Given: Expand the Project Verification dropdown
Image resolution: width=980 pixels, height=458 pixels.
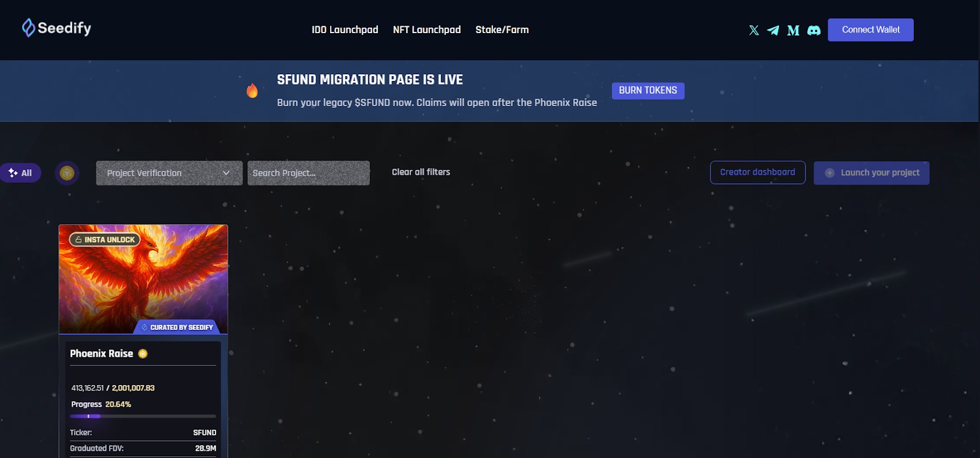Looking at the screenshot, I should (x=169, y=173).
